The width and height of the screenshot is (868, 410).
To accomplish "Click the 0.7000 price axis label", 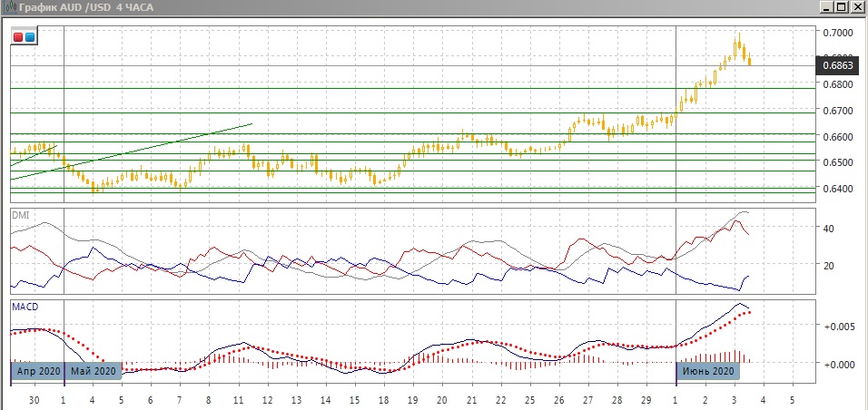I will click(837, 33).
